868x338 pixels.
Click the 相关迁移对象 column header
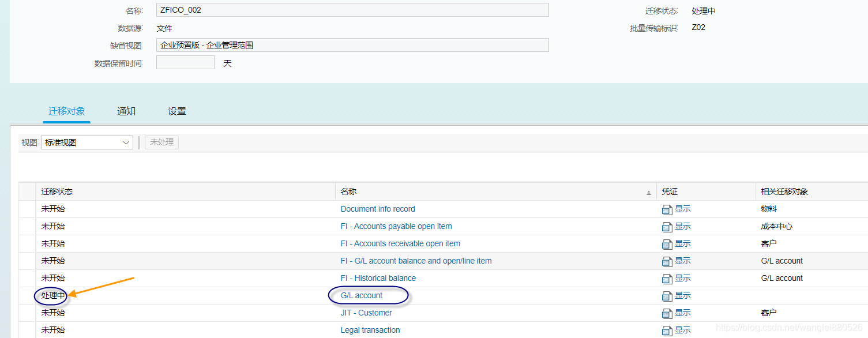tap(811, 191)
